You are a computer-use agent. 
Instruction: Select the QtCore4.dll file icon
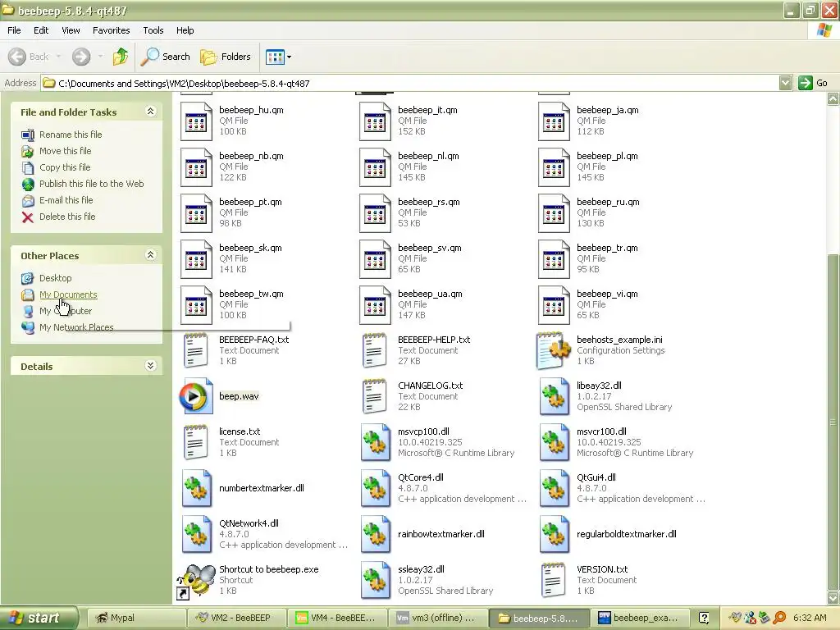coord(375,489)
